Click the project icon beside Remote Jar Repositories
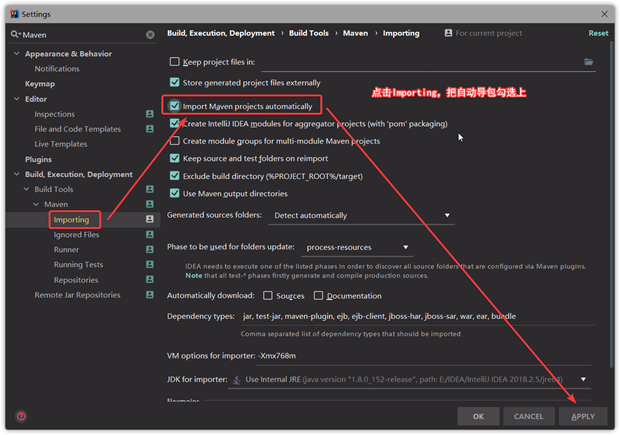This screenshot has width=620, height=435. pos(150,295)
